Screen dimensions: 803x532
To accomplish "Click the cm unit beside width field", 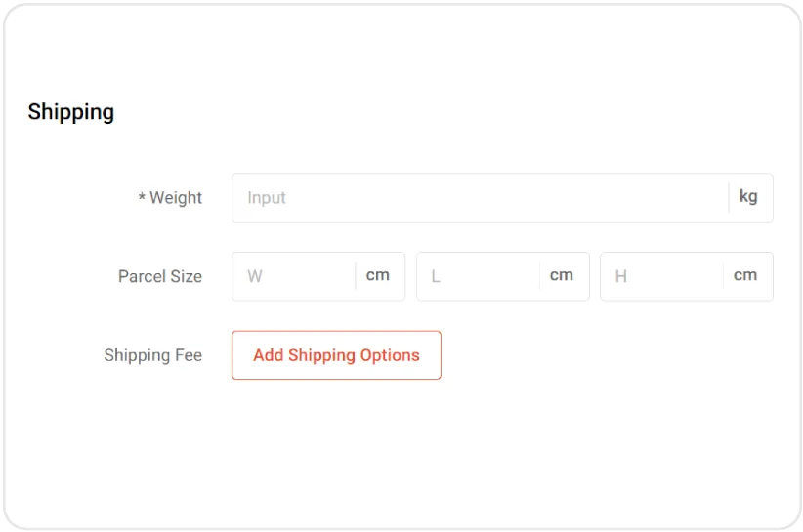I will pyautogui.click(x=378, y=276).
